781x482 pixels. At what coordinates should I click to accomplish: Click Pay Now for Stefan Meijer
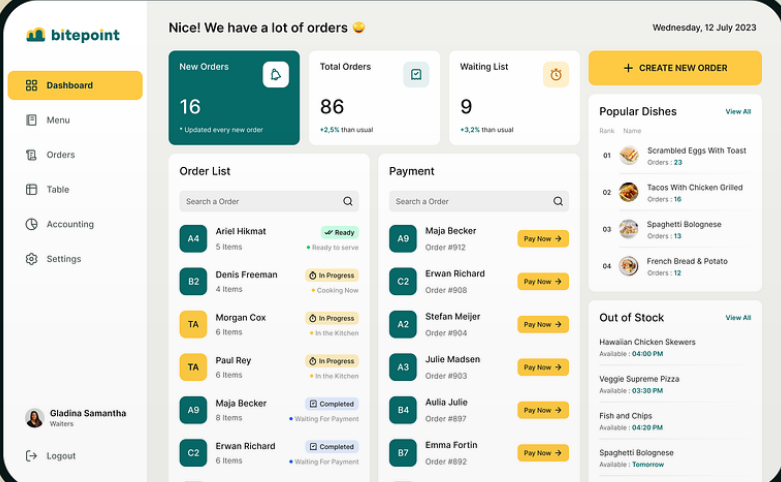point(543,324)
